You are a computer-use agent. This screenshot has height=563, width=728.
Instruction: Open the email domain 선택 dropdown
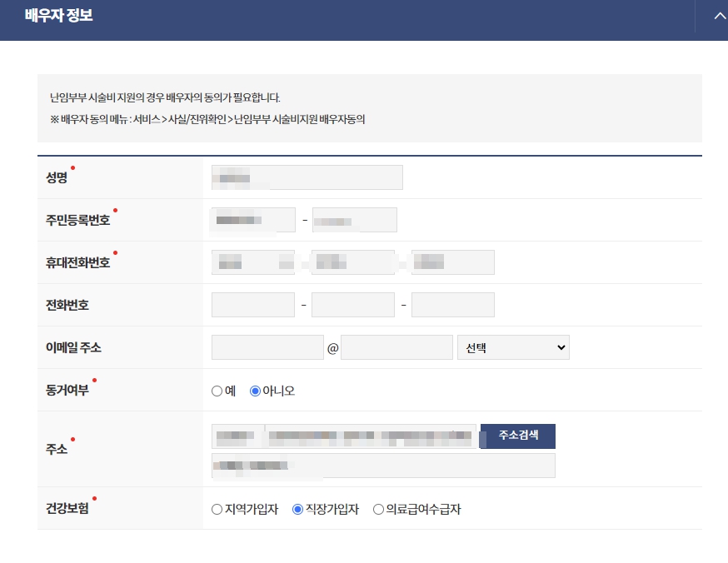click(513, 346)
